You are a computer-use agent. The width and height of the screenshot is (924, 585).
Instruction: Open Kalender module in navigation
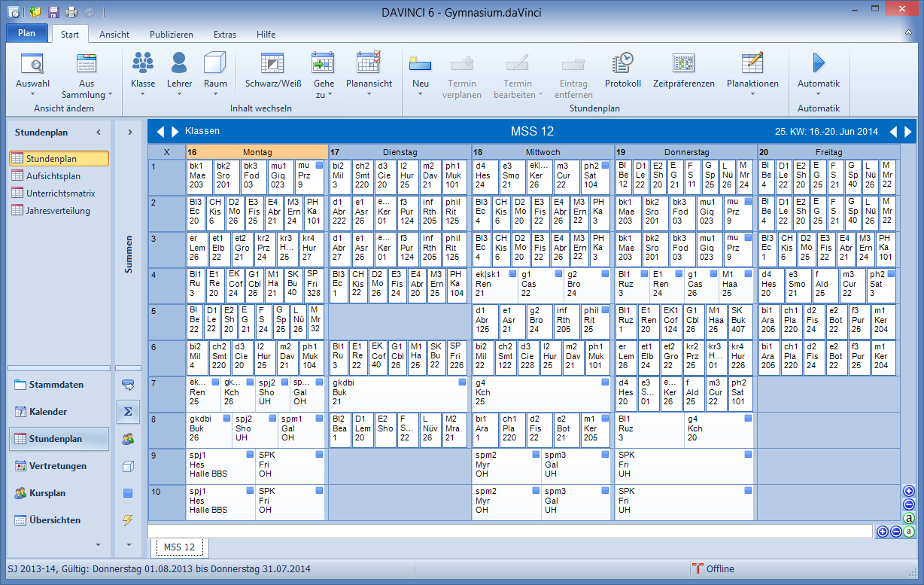pyautogui.click(x=59, y=412)
